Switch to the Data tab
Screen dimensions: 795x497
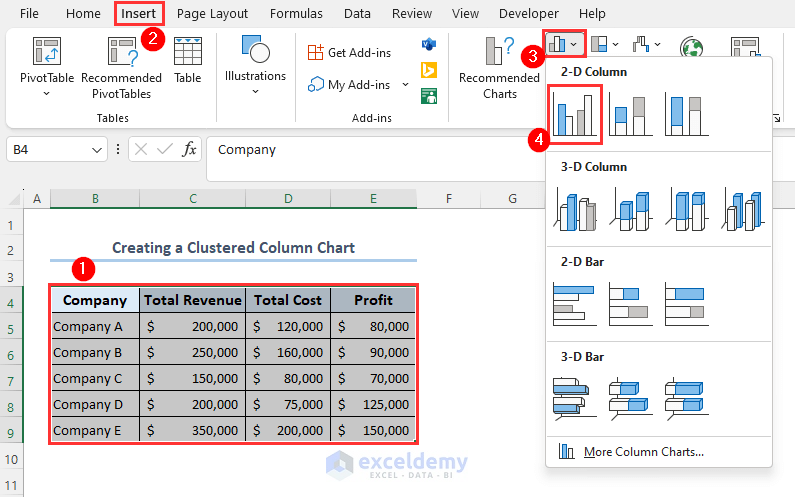357,14
